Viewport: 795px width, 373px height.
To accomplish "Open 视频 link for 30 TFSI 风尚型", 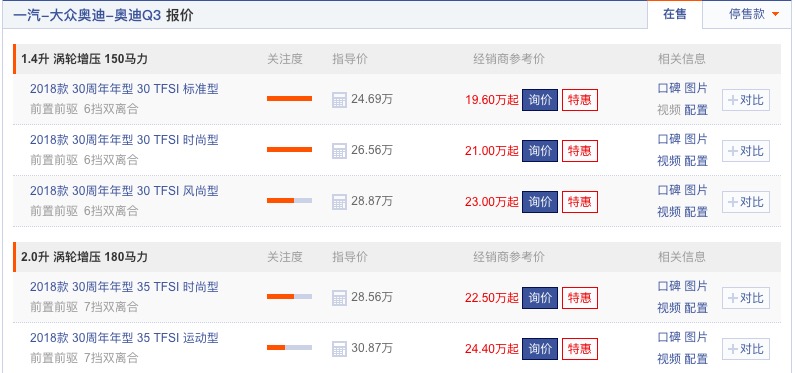I will pos(669,212).
